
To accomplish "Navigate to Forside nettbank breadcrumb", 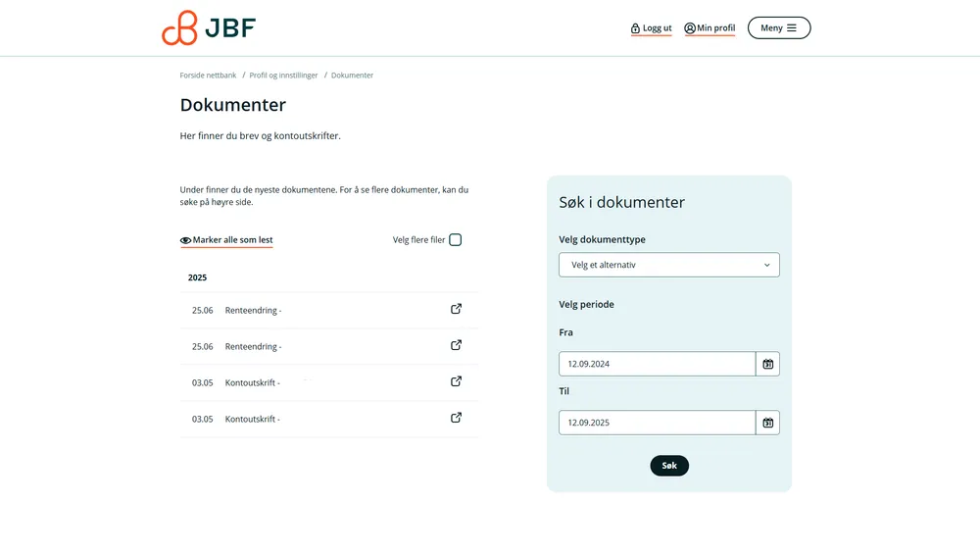I will pyautogui.click(x=208, y=75).
